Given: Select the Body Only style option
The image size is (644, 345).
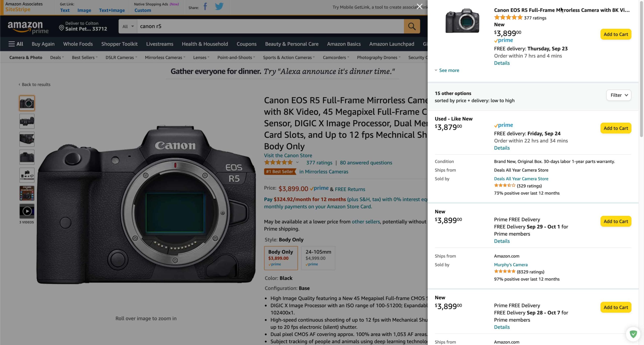Looking at the screenshot, I should click(281, 258).
